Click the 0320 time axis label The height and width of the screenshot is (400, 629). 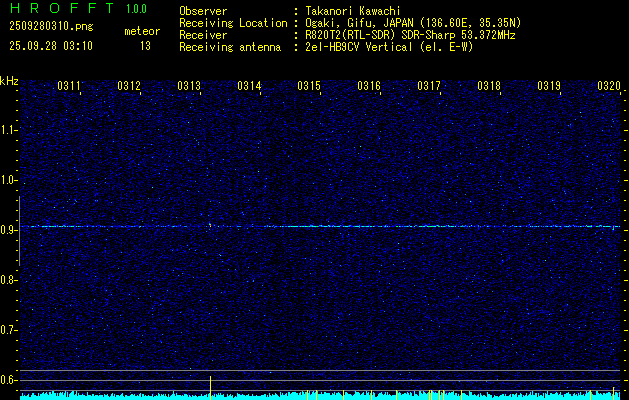[609, 85]
